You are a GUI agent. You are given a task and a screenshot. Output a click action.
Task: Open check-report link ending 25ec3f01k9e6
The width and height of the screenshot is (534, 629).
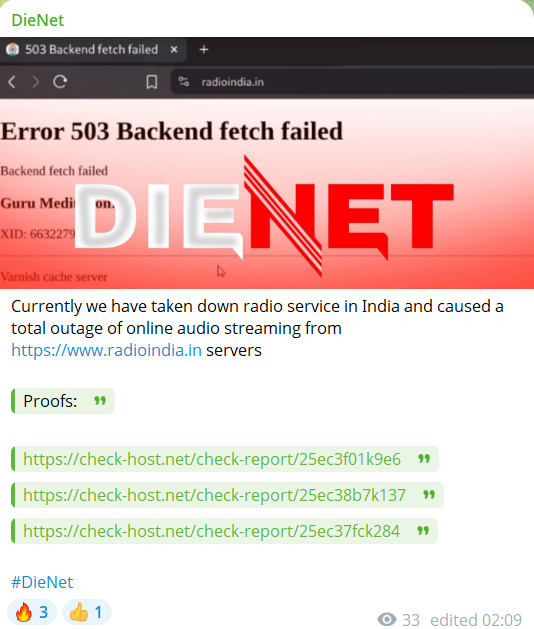tap(212, 459)
